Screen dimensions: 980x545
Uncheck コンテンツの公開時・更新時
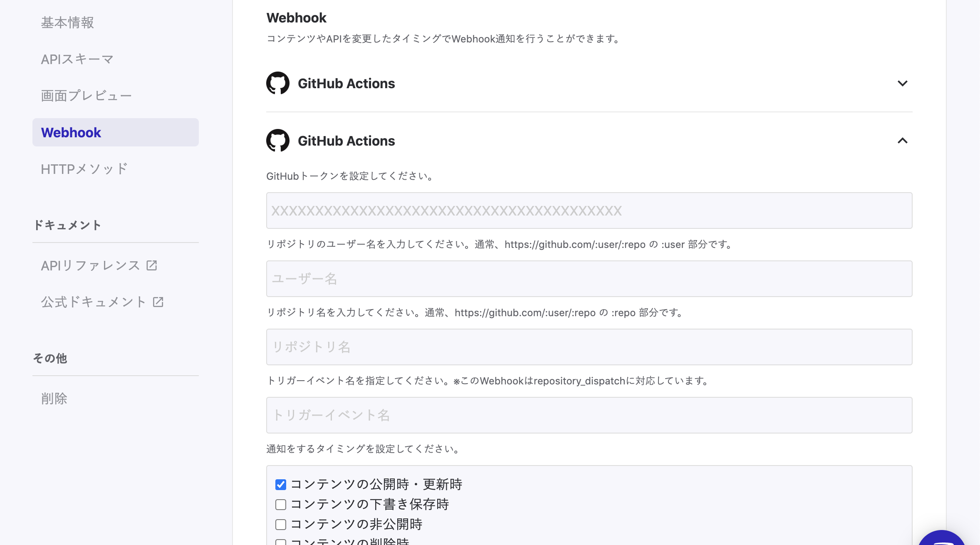(x=280, y=484)
